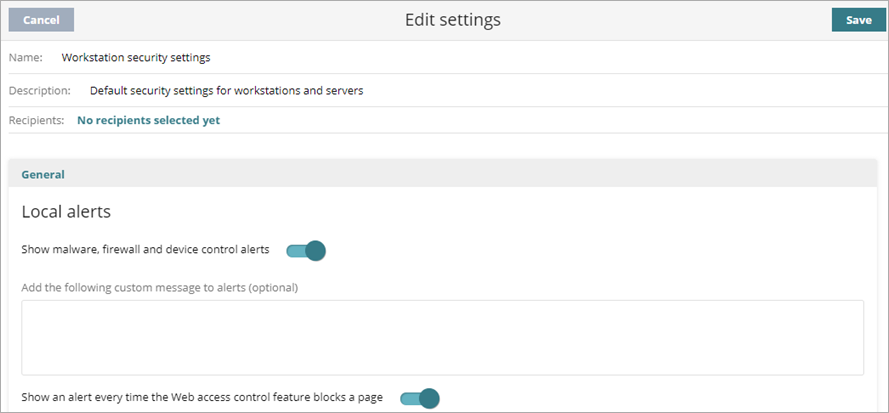Click the Cancel button
889x413 pixels.
[x=41, y=20]
